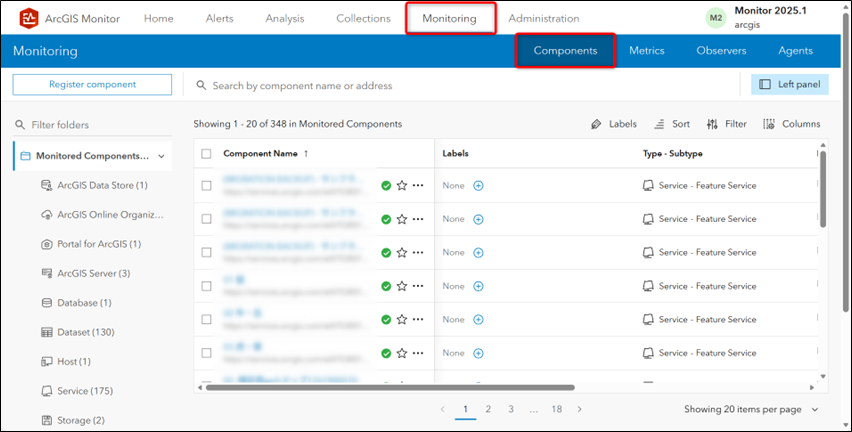The width and height of the screenshot is (852, 432).
Task: Click the horizontal table scrollbar
Action: click(390, 387)
